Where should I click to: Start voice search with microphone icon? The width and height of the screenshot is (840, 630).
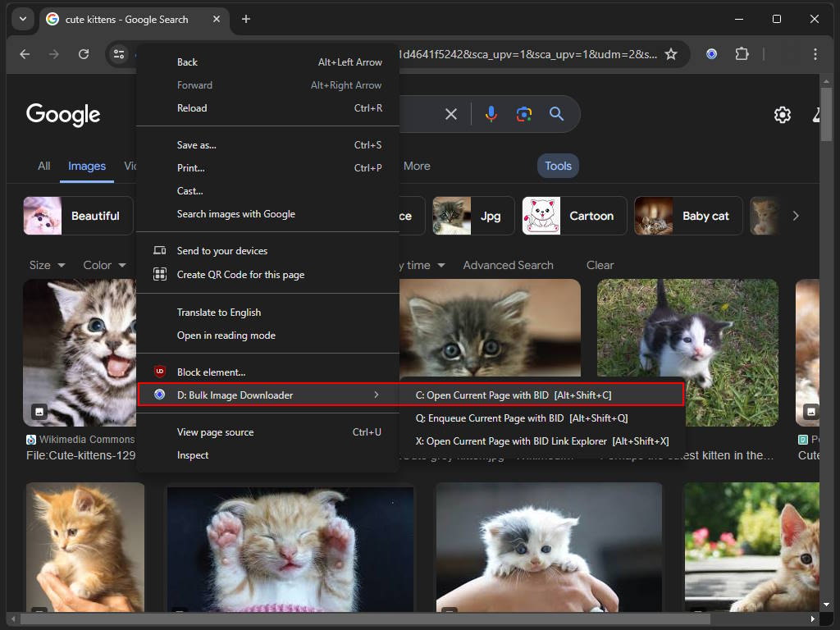pos(491,114)
